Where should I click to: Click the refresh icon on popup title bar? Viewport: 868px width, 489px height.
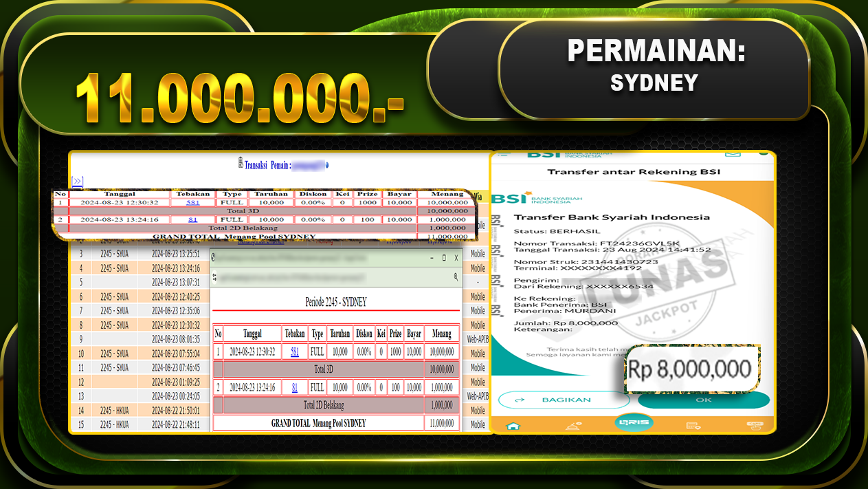point(213,257)
